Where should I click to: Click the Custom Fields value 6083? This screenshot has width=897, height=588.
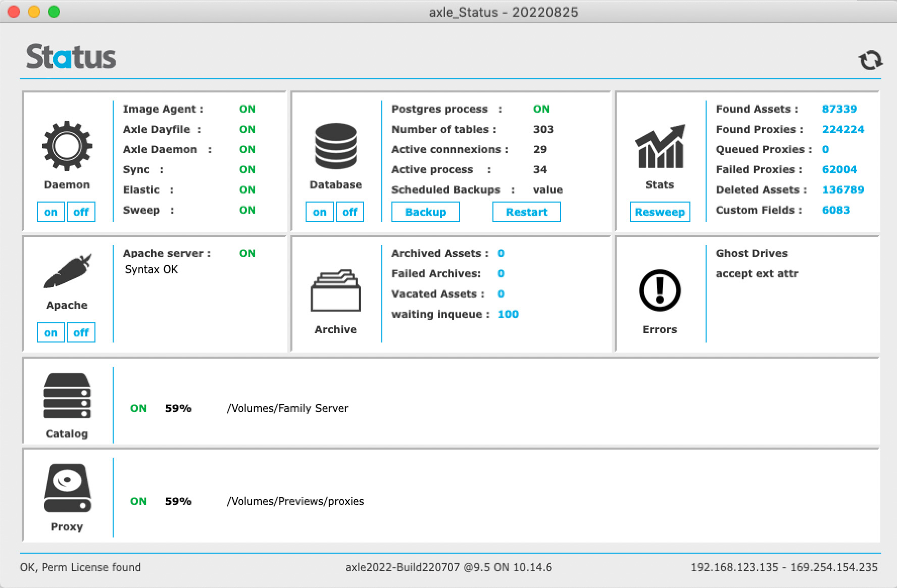[836, 210]
